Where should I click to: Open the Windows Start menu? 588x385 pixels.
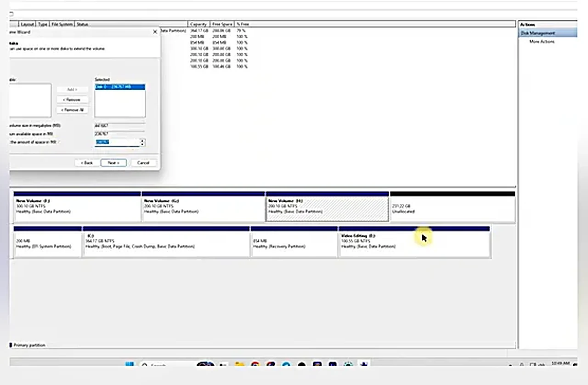point(130,365)
